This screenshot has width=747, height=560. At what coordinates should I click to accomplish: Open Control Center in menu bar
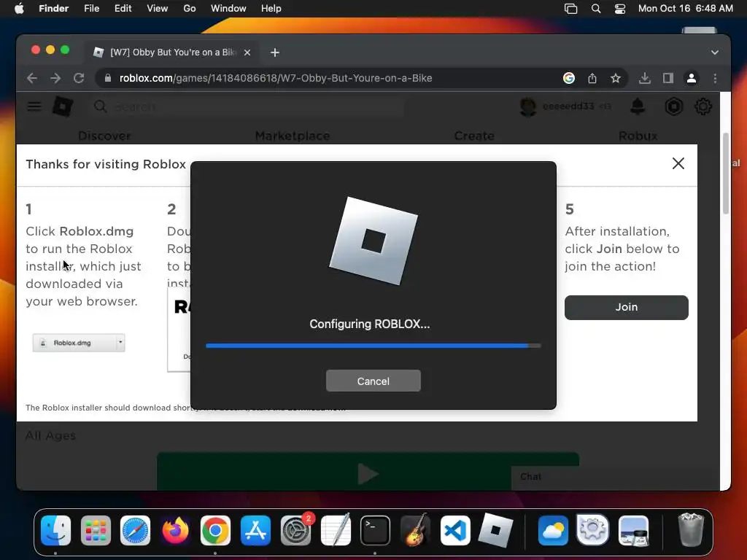click(620, 9)
